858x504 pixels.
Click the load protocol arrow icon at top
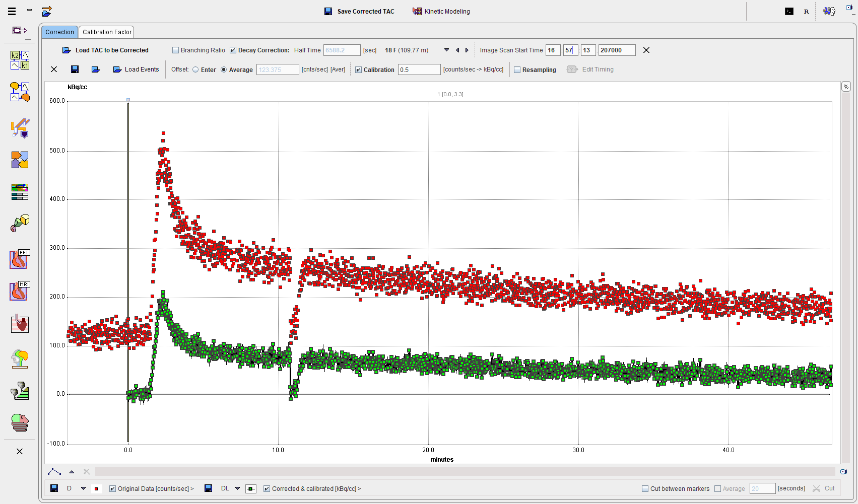47,11
